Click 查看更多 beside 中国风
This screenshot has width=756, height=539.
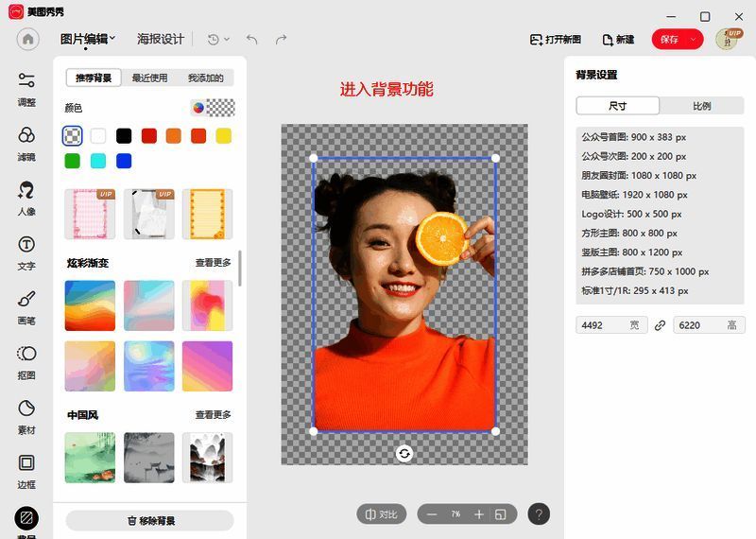213,414
